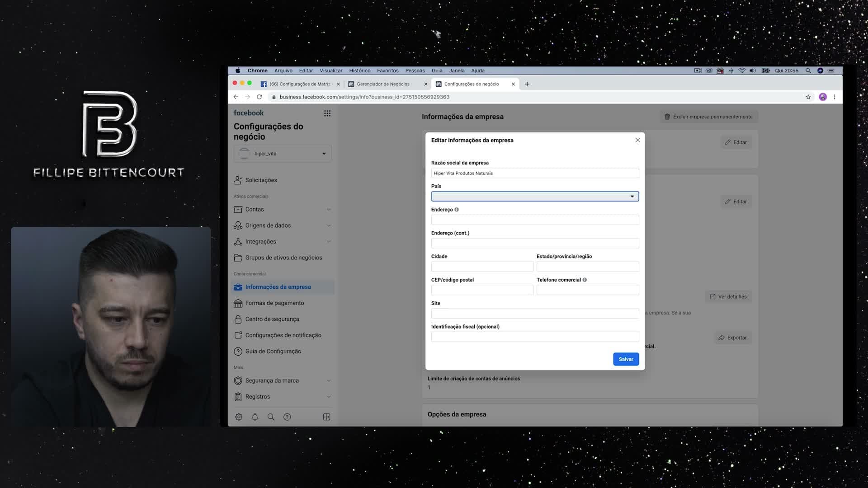
Task: Open notifications bell at sidebar bottom
Action: [x=255, y=417]
